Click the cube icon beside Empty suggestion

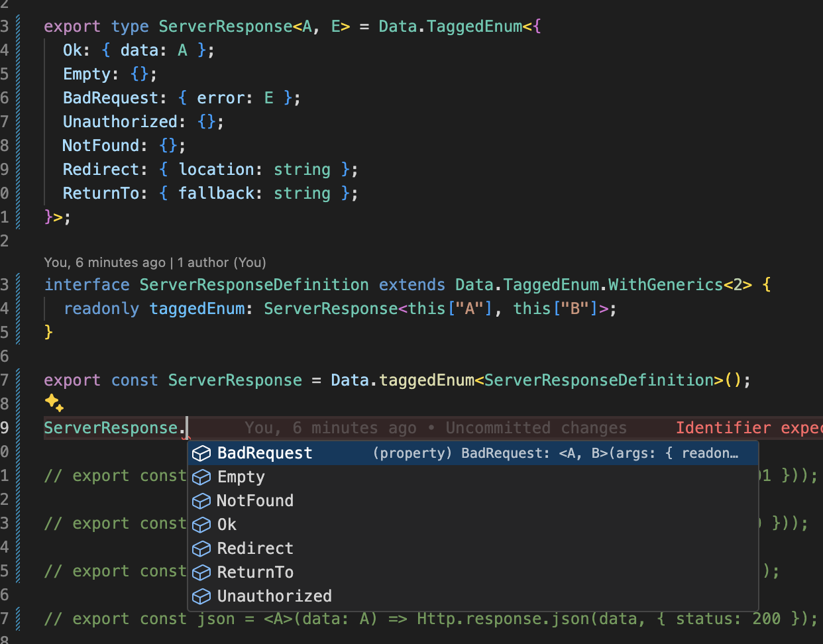(x=201, y=477)
